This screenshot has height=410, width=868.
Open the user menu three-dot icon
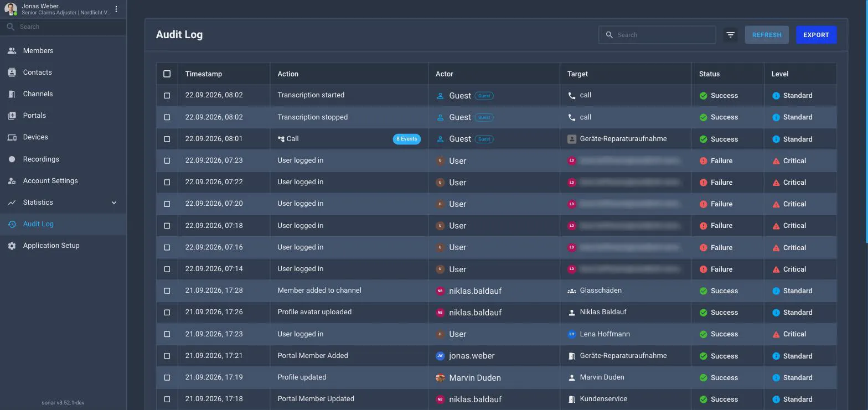click(x=116, y=9)
